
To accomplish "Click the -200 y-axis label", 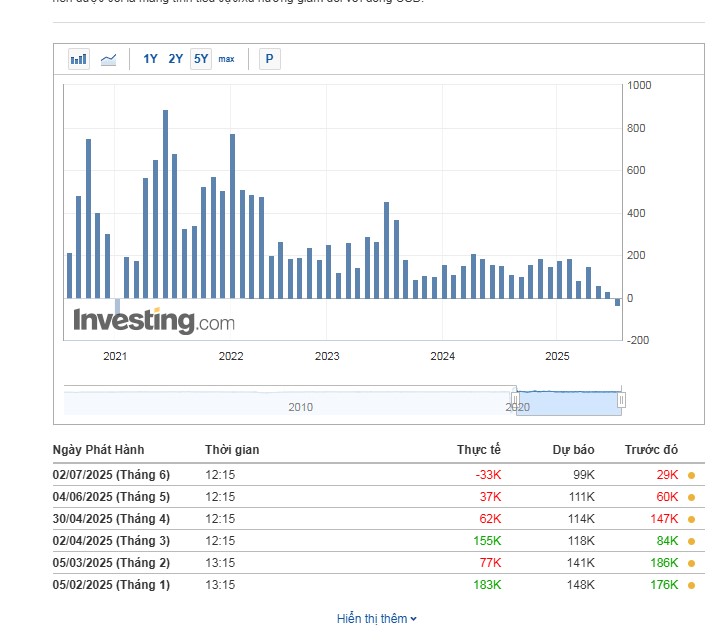I will (638, 340).
